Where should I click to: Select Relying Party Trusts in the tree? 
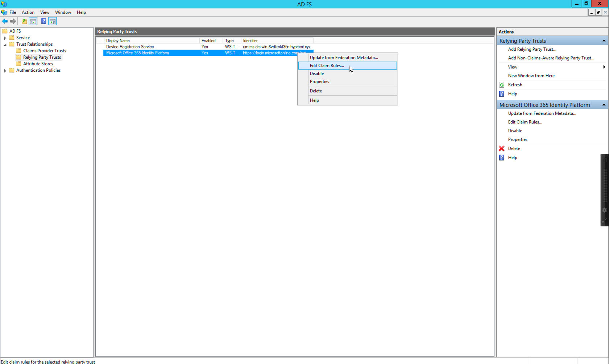[42, 57]
